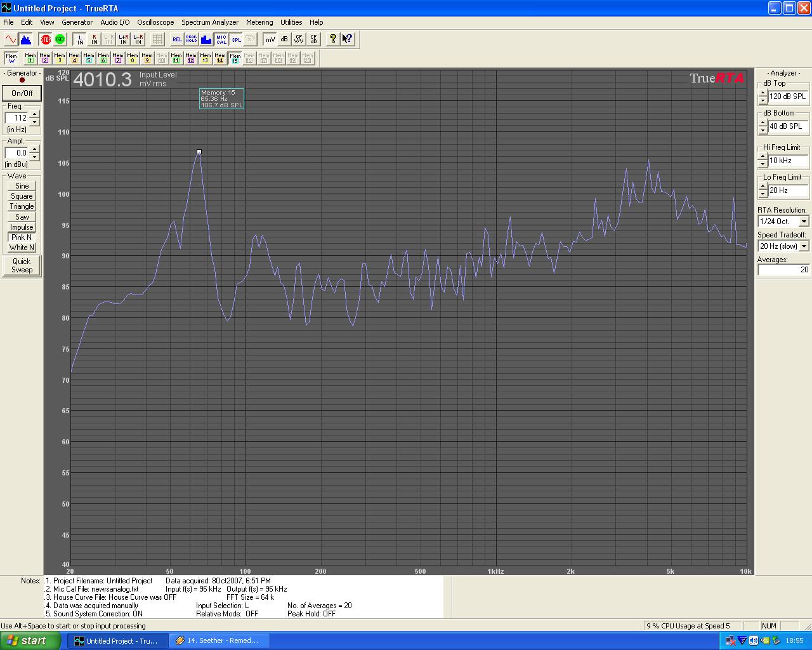Toggle the PEAK HOLD toolbar icon
Image resolution: width=812 pixels, height=650 pixels.
(192, 39)
